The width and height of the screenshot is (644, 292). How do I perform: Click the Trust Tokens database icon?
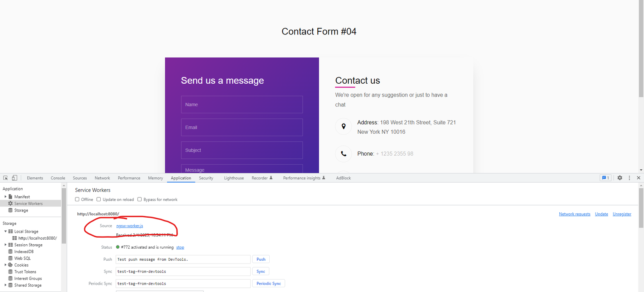click(x=11, y=272)
